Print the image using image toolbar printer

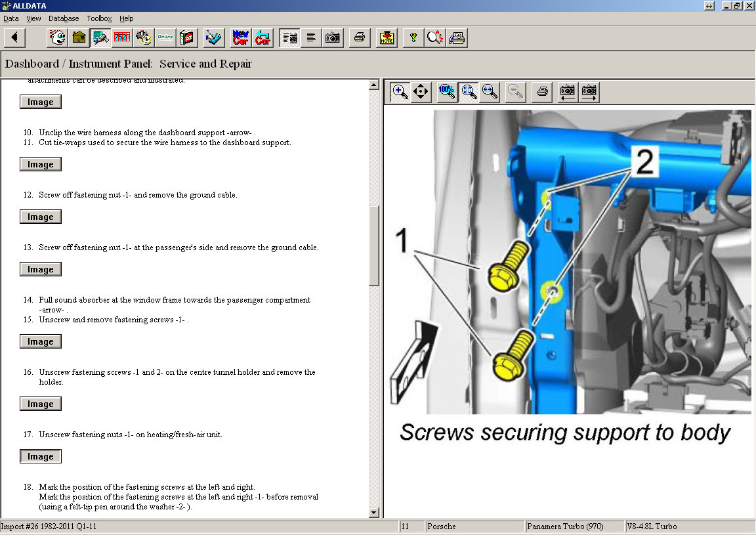point(542,92)
